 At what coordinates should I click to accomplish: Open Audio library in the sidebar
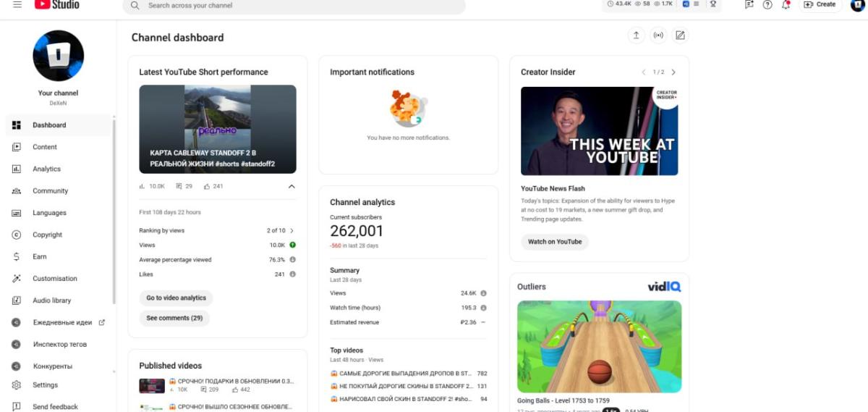point(59,300)
